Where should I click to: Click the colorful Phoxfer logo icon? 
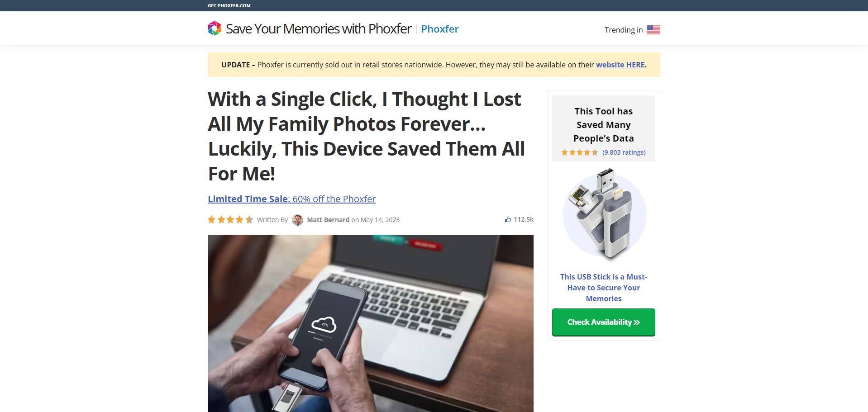tap(215, 28)
